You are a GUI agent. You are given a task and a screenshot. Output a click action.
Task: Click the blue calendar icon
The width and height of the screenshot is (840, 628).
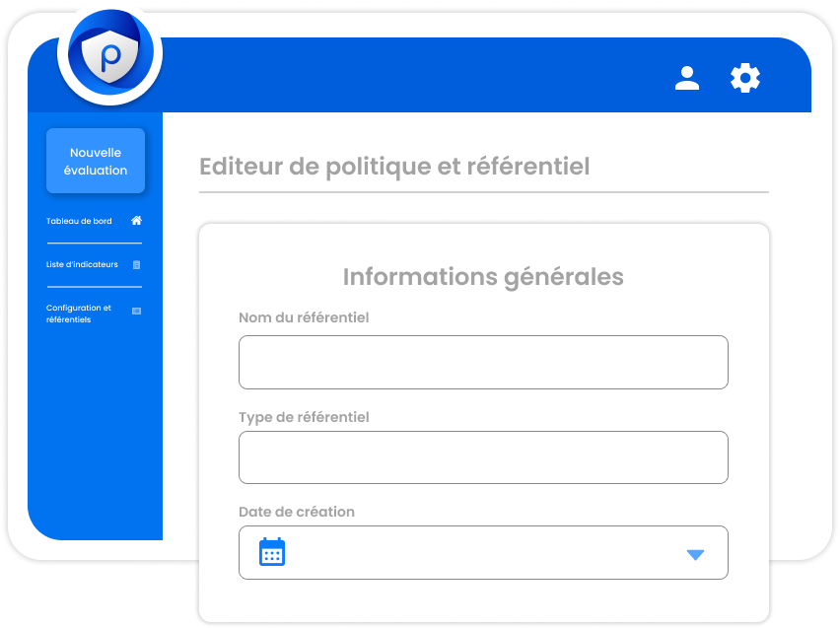272,552
